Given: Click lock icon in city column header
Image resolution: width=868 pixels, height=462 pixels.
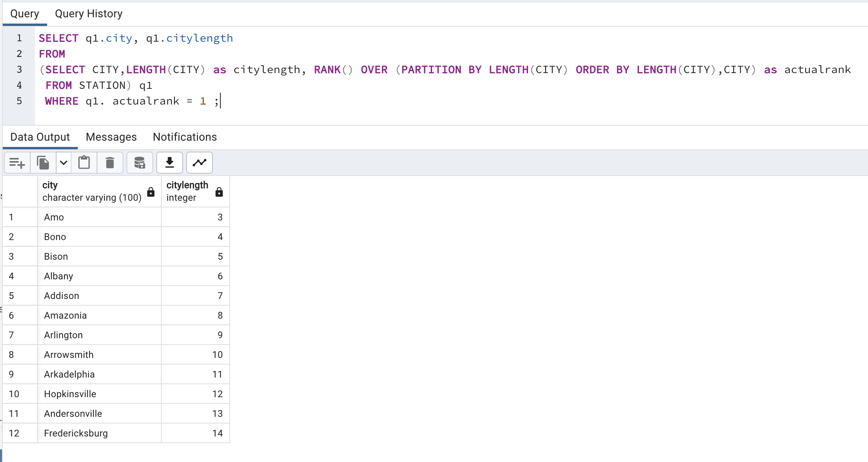Looking at the screenshot, I should (151, 192).
